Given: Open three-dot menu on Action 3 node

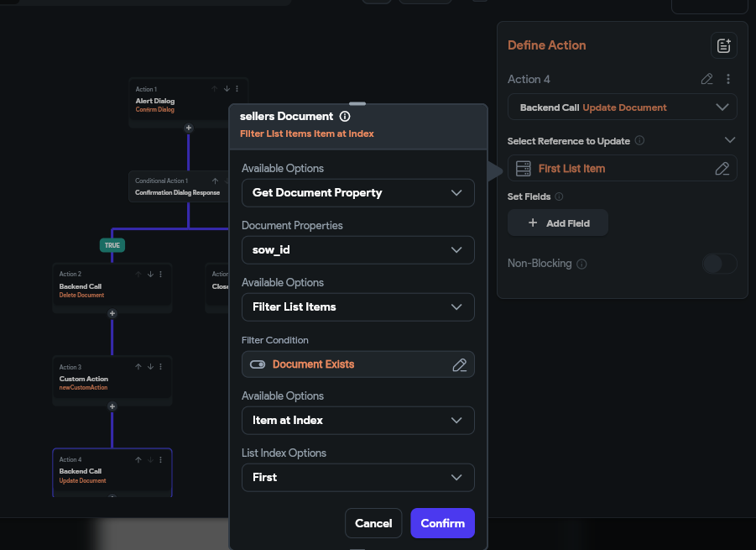Looking at the screenshot, I should coord(160,367).
